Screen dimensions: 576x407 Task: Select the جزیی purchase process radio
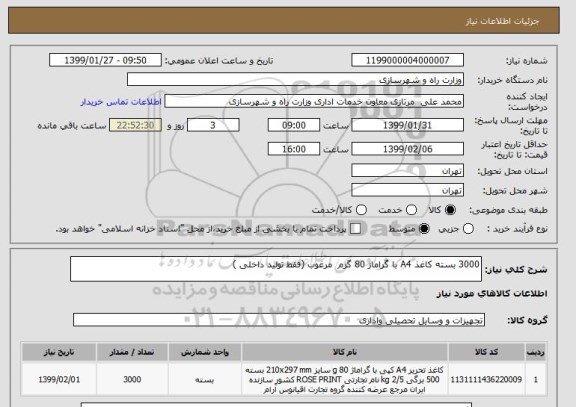pyautogui.click(x=468, y=228)
